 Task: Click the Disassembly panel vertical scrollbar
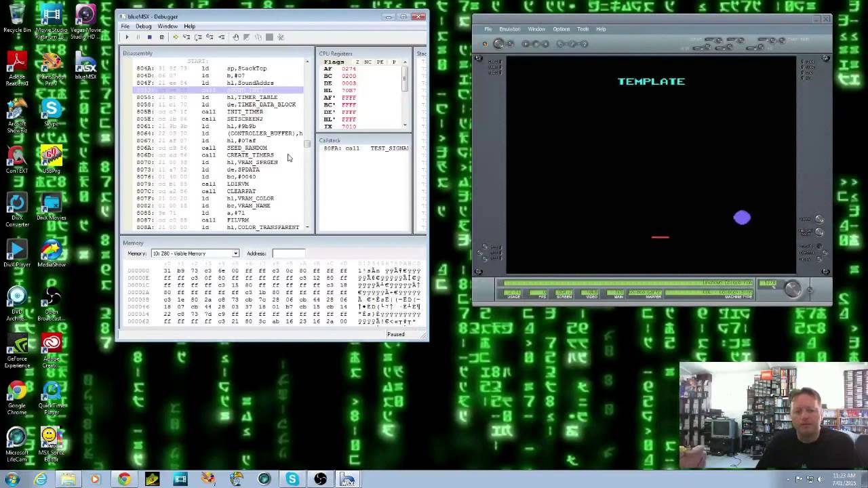coord(307,144)
